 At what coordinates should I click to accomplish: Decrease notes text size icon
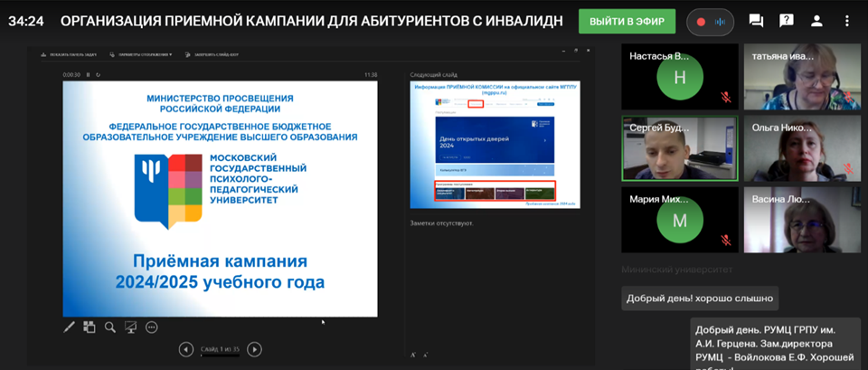pos(425,355)
